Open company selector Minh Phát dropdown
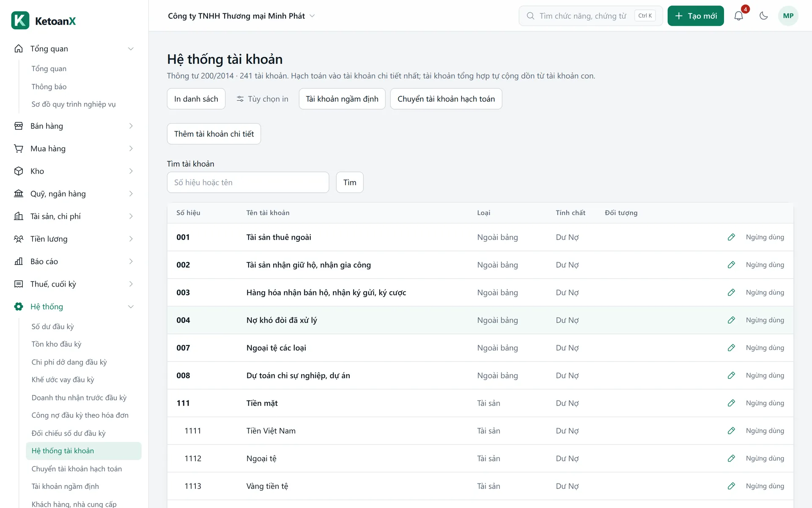 click(241, 16)
